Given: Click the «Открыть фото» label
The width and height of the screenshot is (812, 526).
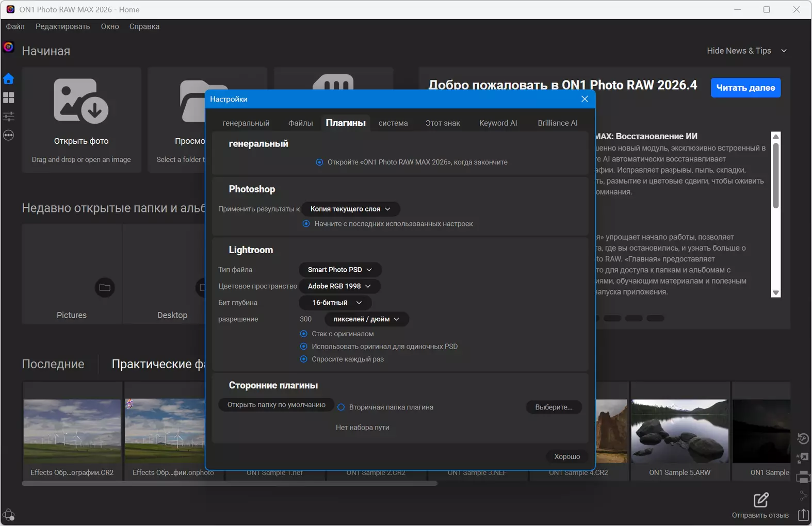Looking at the screenshot, I should pyautogui.click(x=82, y=141).
